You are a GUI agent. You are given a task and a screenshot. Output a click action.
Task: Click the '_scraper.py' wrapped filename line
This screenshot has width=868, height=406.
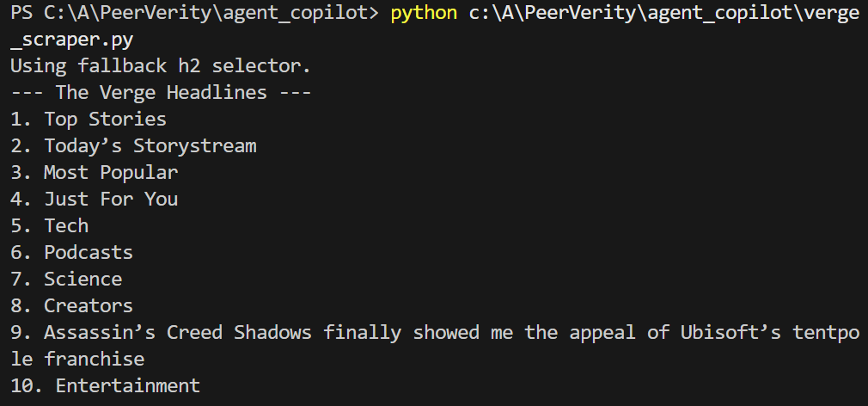(72, 40)
